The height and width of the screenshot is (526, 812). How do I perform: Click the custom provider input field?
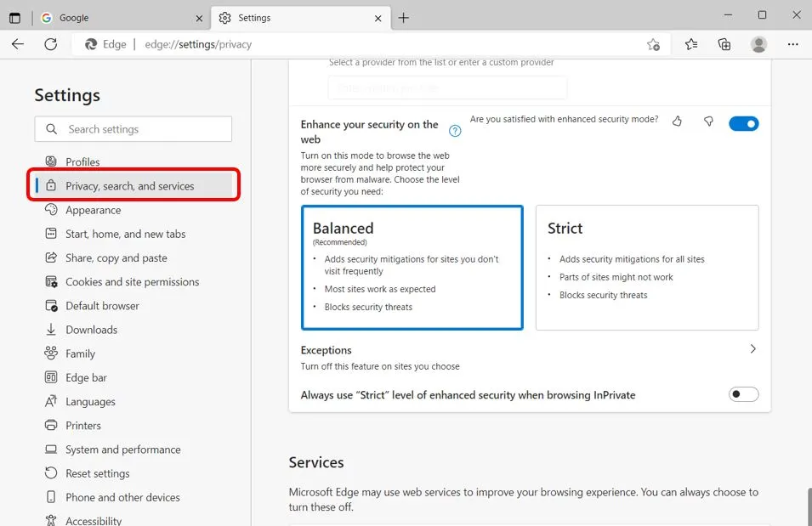[x=447, y=88]
